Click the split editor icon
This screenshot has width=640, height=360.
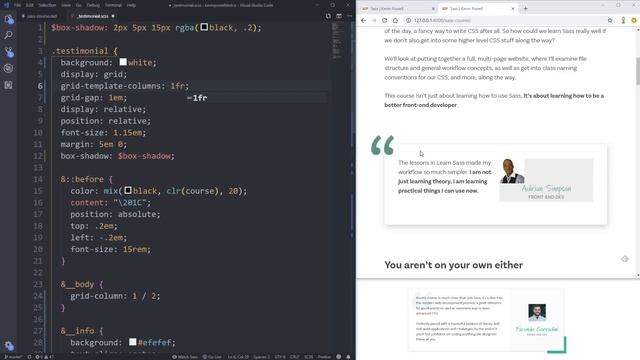pos(328,16)
